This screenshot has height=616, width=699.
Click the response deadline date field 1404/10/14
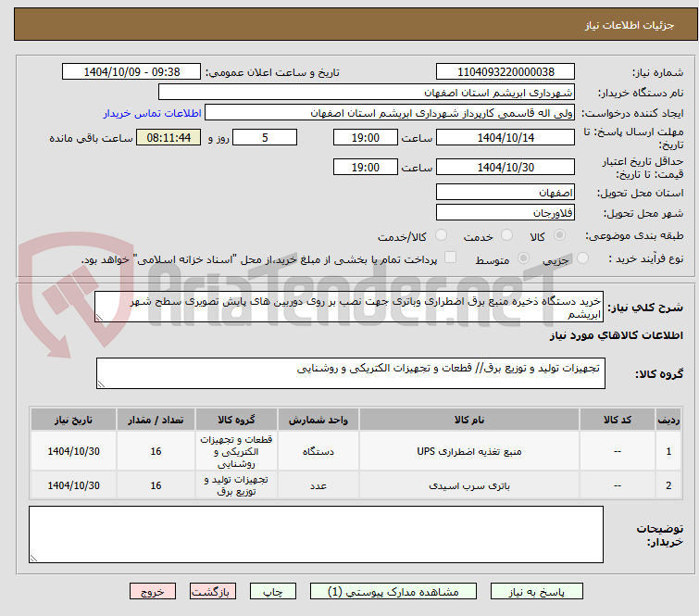(x=505, y=137)
